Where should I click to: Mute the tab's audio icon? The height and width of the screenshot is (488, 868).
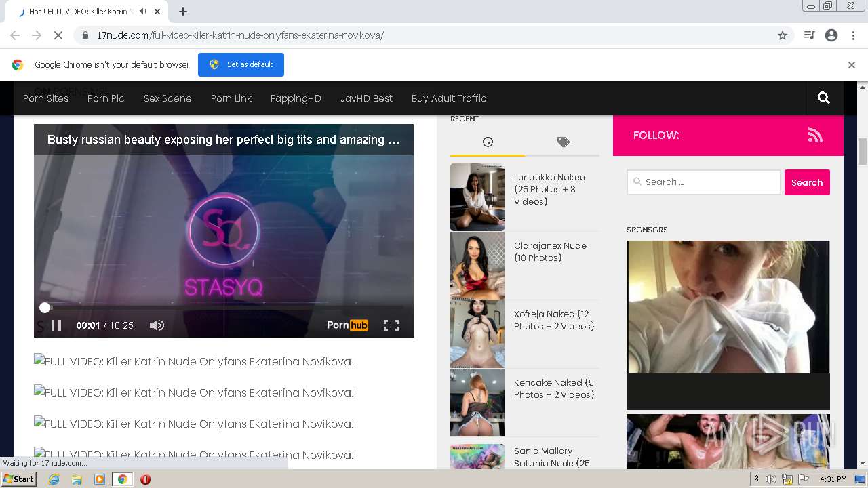(142, 12)
